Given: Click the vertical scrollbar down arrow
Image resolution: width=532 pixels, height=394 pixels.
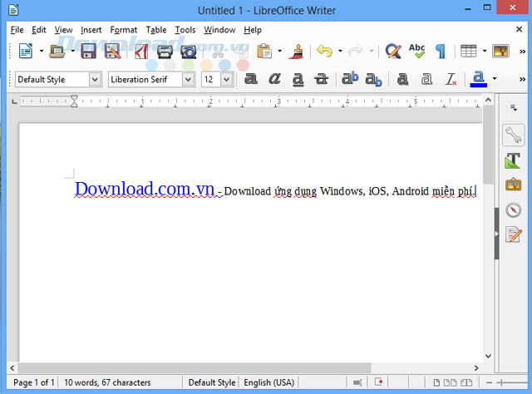Looking at the screenshot, I should (488, 357).
